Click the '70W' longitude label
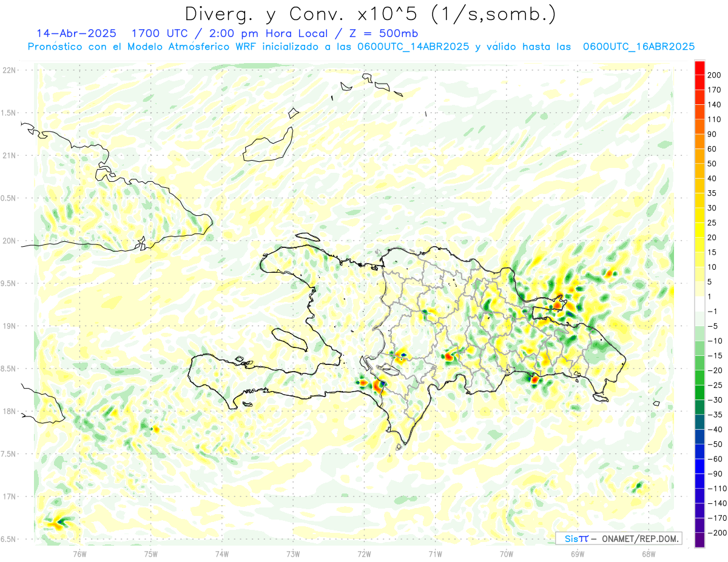 click(506, 554)
